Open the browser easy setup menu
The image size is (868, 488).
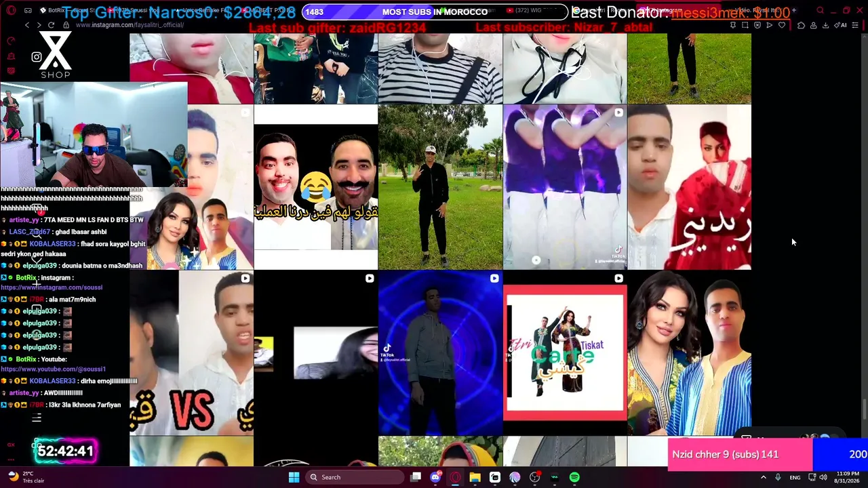pos(855,25)
